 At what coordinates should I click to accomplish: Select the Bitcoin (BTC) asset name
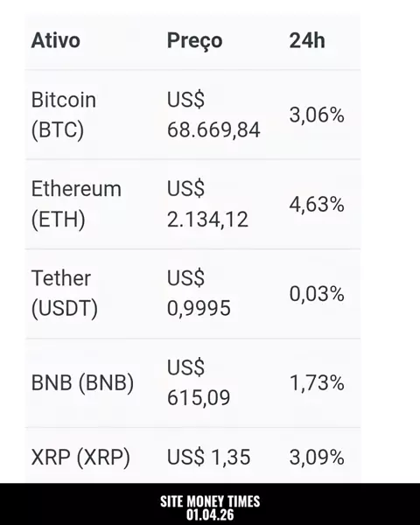64,115
